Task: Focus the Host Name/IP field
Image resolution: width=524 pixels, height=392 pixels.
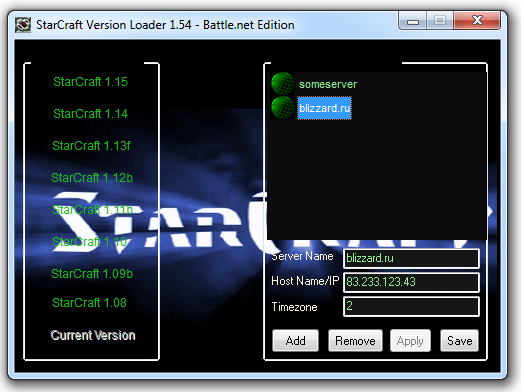Action: [x=411, y=282]
